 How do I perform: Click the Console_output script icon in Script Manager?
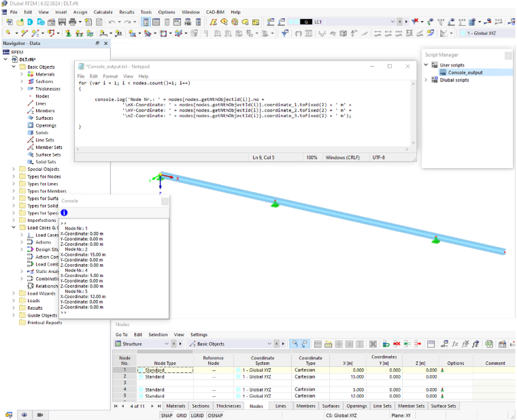click(443, 73)
